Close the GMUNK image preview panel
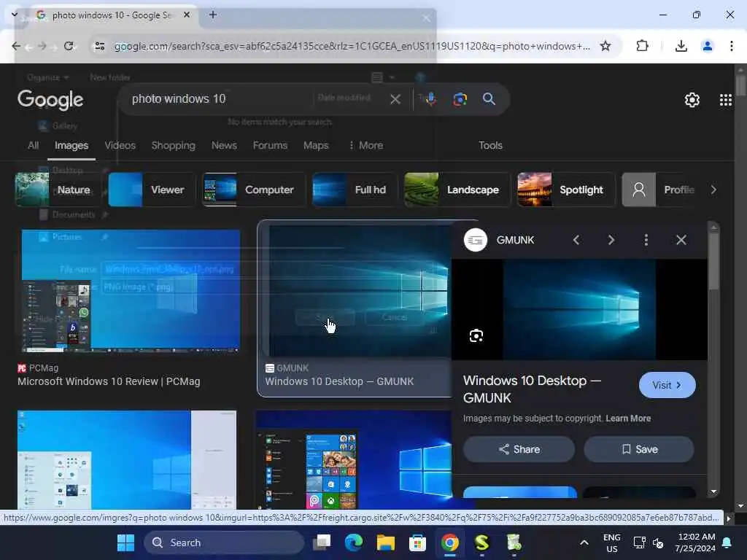 point(681,240)
